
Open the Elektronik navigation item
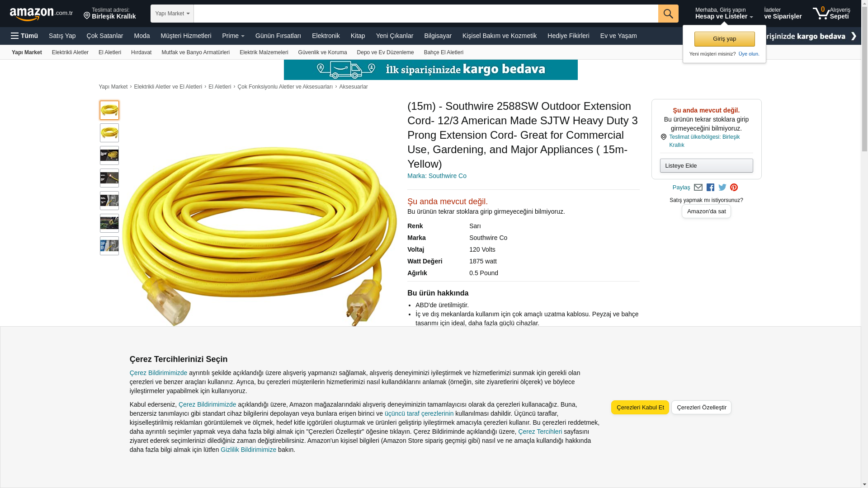click(325, 36)
